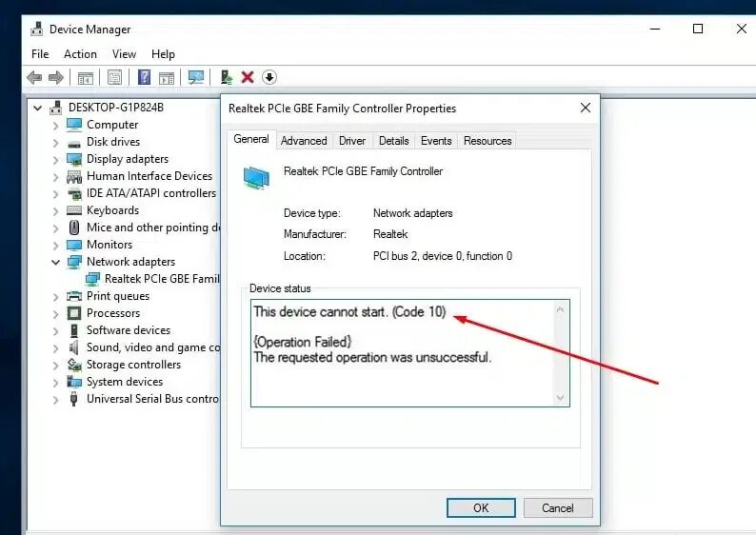Expand the Storage controllers chevron

pyautogui.click(x=55, y=366)
